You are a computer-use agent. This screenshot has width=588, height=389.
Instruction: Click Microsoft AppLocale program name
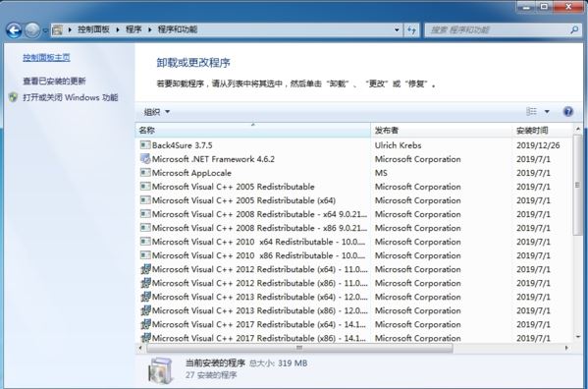coord(191,173)
